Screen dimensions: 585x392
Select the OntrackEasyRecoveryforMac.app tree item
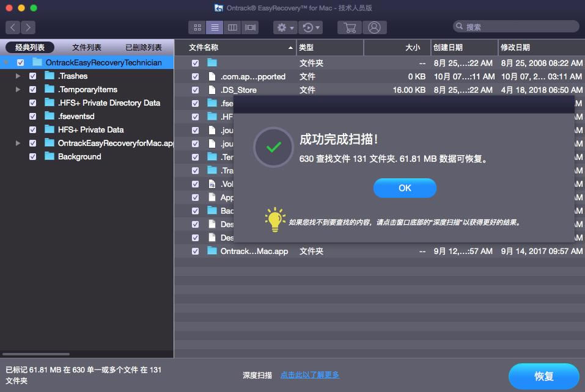116,143
